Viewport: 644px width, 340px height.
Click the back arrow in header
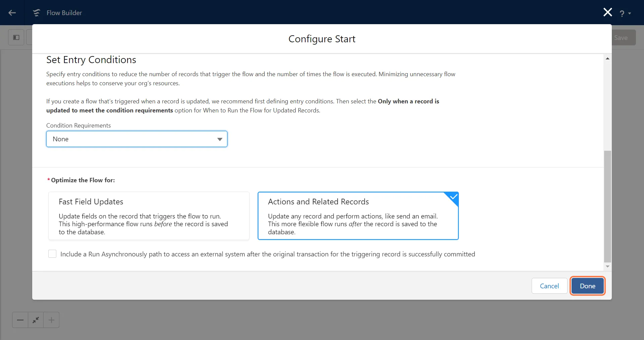point(12,13)
